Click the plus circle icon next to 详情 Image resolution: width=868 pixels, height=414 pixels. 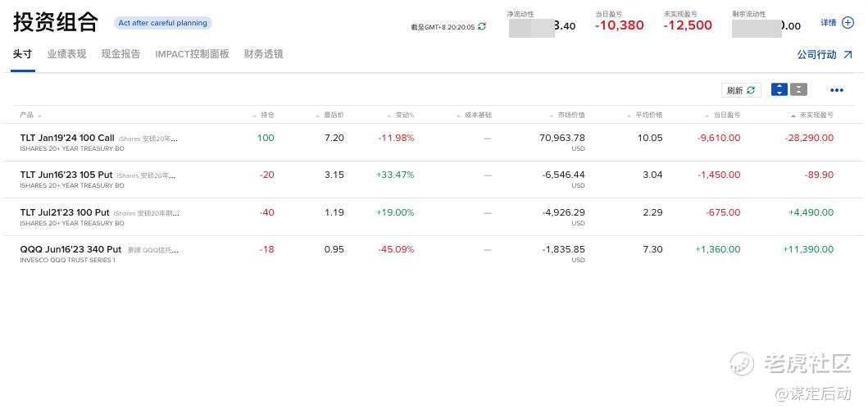point(848,23)
